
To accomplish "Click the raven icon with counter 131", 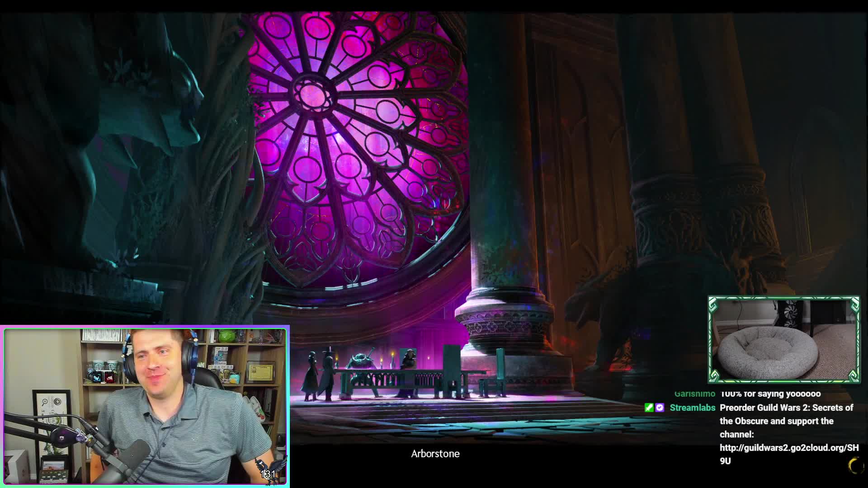I will click(270, 471).
